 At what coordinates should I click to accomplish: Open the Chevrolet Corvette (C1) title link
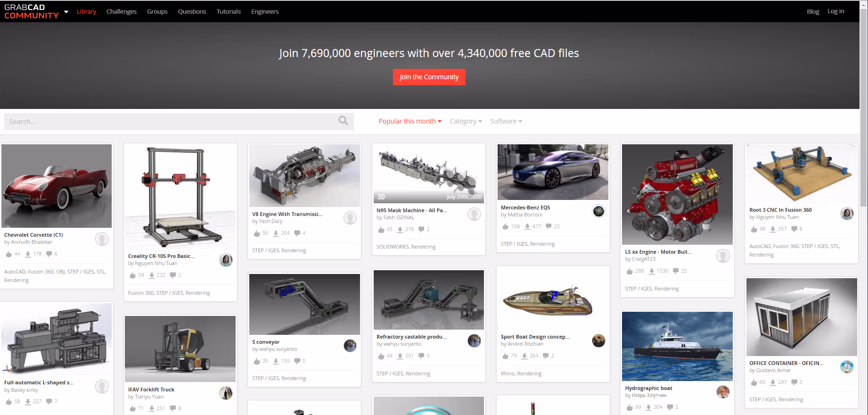pos(33,235)
